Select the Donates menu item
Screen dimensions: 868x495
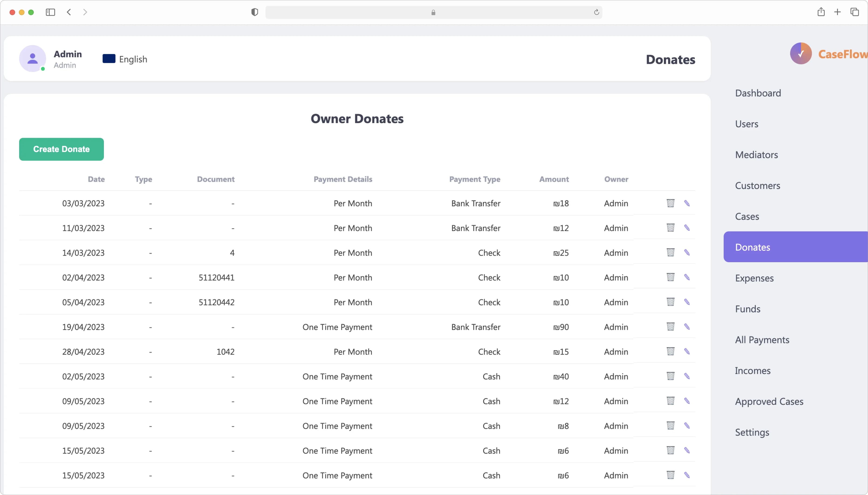(x=795, y=247)
